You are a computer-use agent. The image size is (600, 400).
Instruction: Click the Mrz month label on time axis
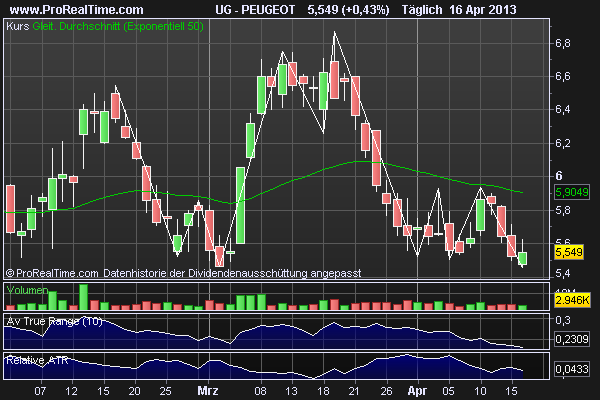point(208,391)
